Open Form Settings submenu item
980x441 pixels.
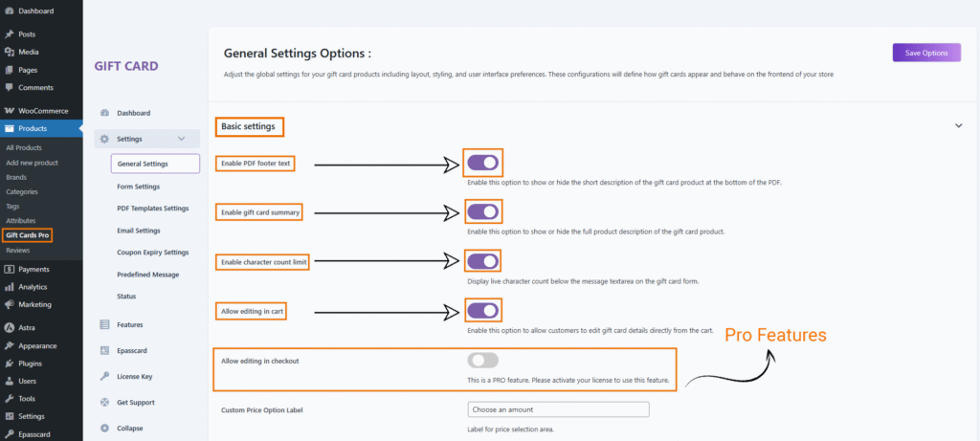tap(138, 187)
